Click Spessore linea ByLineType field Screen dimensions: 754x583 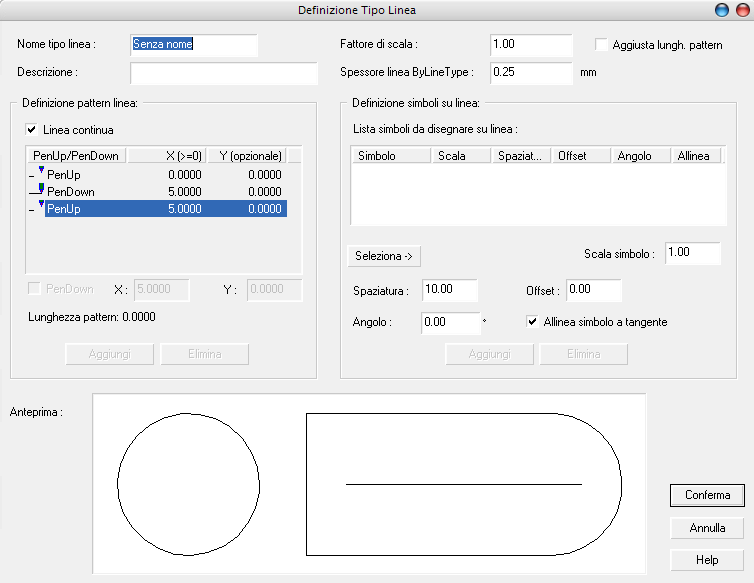531,73
